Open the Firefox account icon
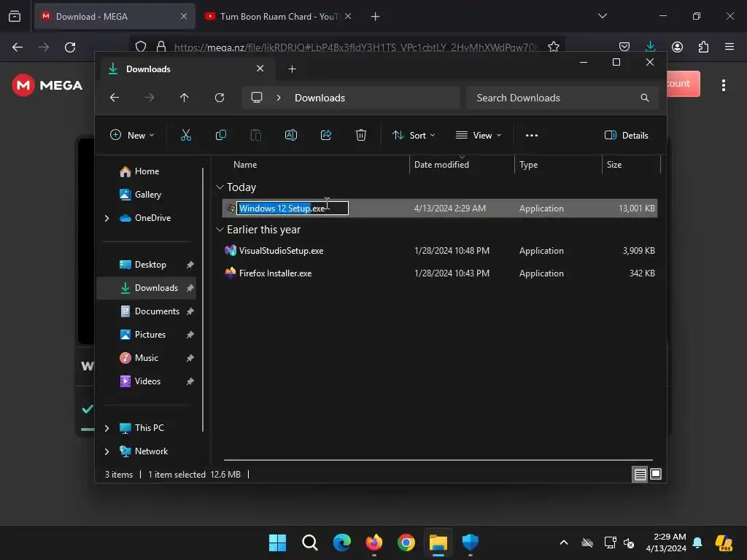This screenshot has width=747, height=560. [677, 47]
